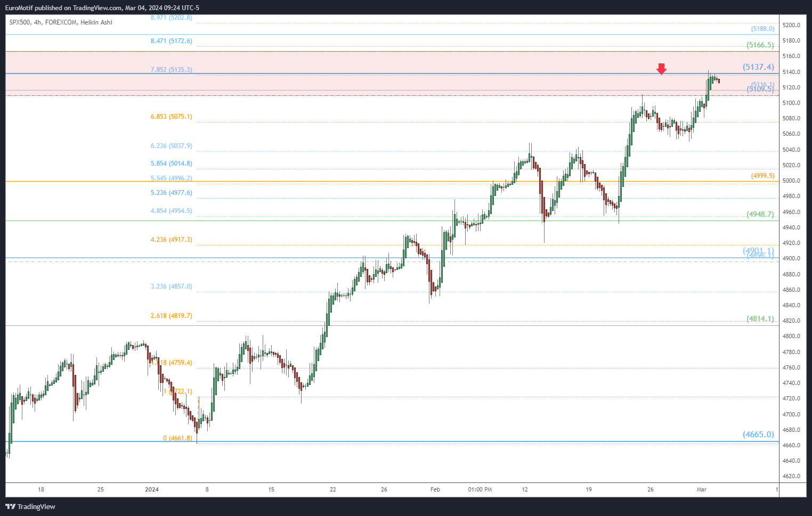This screenshot has height=516, width=812.
Task: Select the 5.854 (5014.8) Fibonacci label
Action: 171,163
